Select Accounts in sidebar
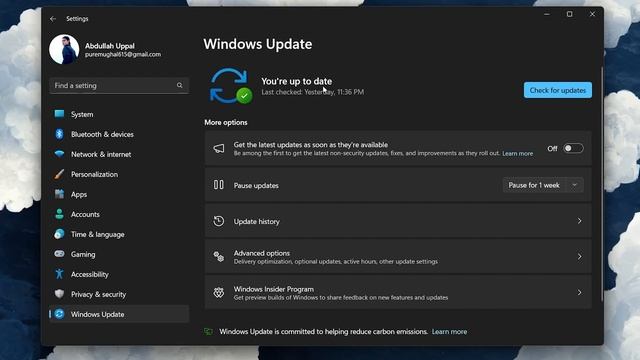Screen dimensions: 640x360 (119, 214)
